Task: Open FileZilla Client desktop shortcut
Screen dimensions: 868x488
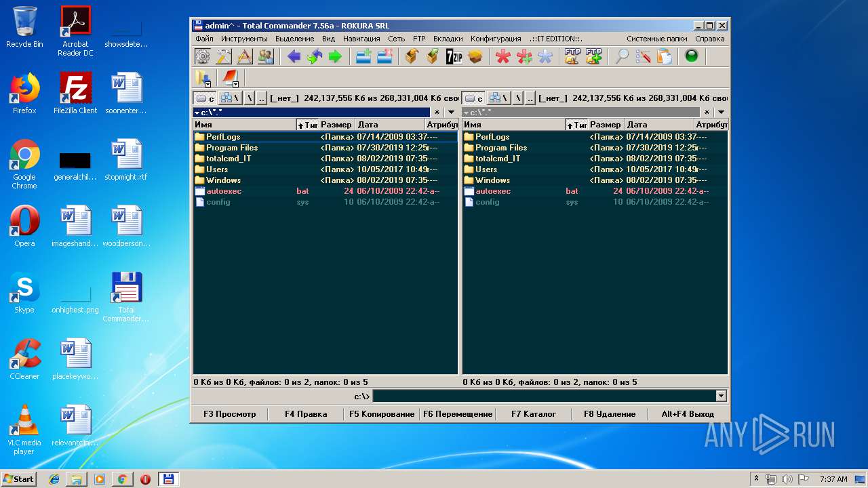Action: coord(75,93)
